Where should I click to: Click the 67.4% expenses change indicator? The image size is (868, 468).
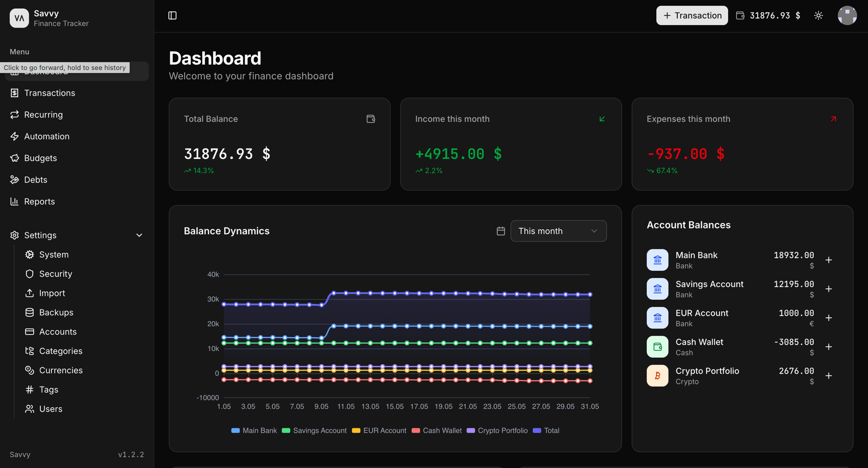coord(662,171)
